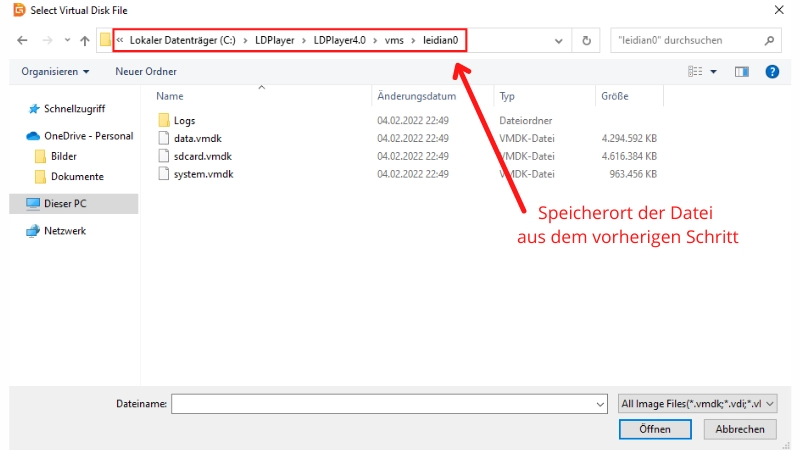Go up one folder level
The image size is (800, 450).
point(85,40)
